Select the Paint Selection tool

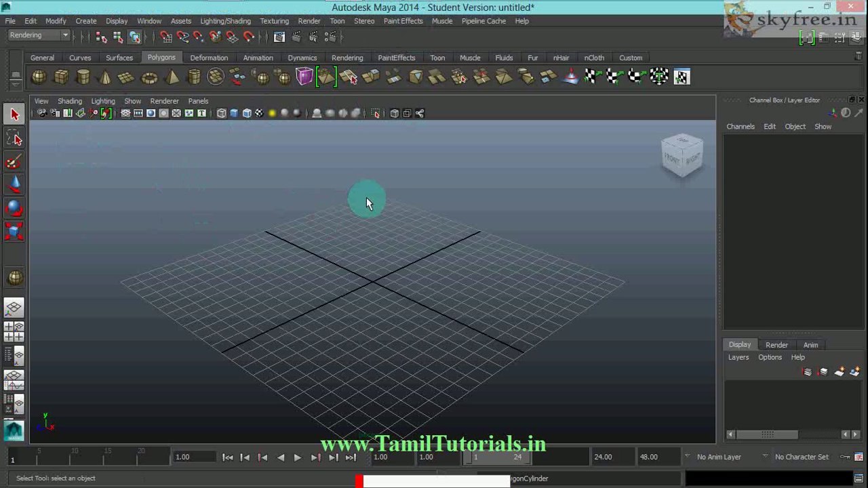tap(14, 162)
